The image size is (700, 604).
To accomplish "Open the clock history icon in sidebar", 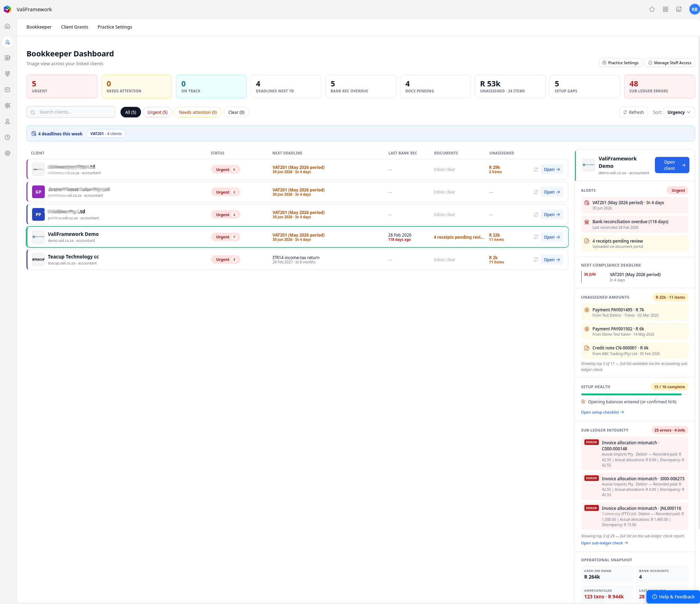I will 7,137.
